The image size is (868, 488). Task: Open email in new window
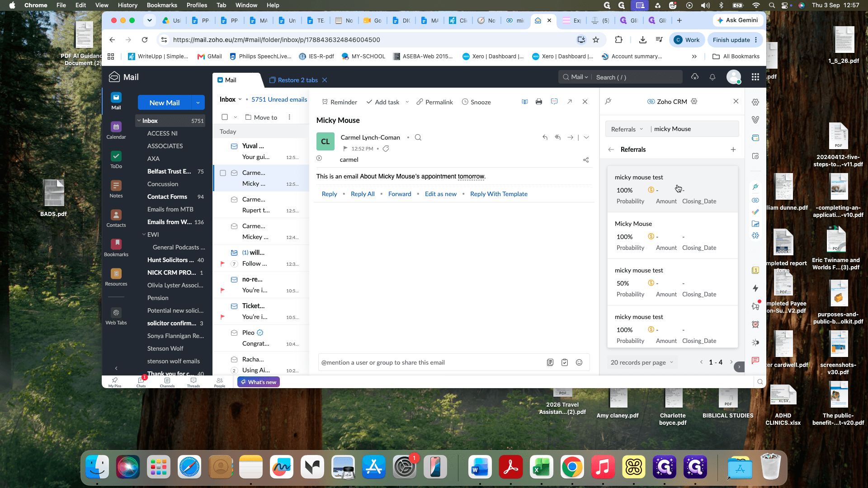(x=570, y=102)
